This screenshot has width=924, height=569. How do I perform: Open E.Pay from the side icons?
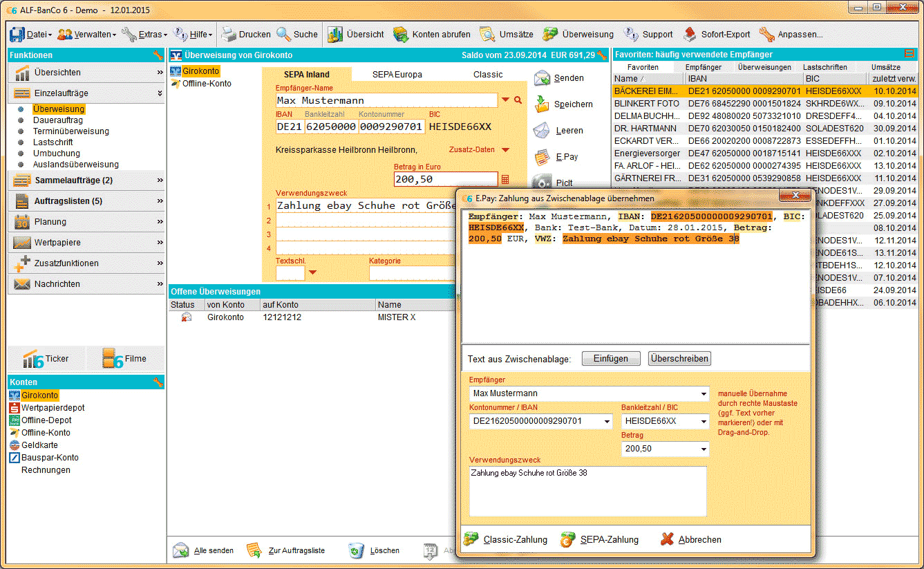click(542, 157)
